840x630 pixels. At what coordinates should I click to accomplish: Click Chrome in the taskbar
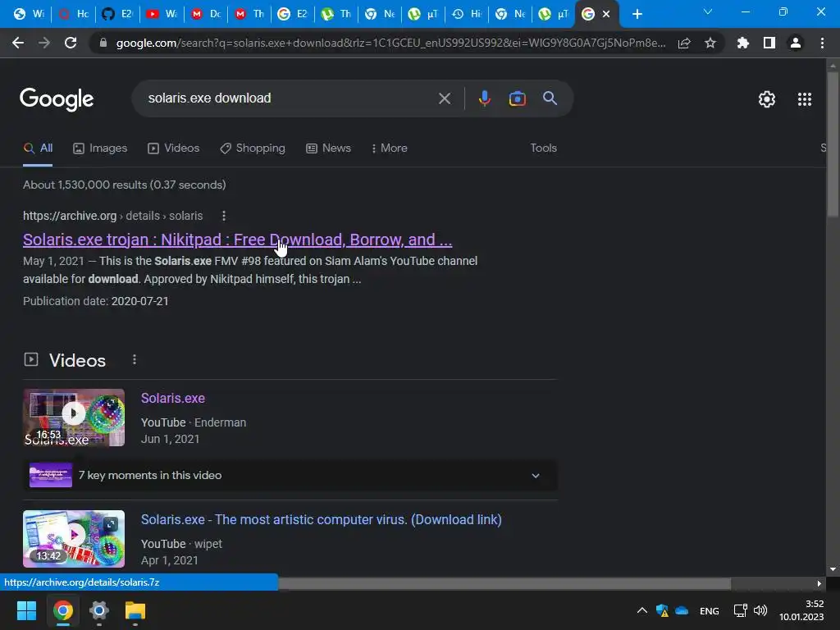(x=62, y=610)
